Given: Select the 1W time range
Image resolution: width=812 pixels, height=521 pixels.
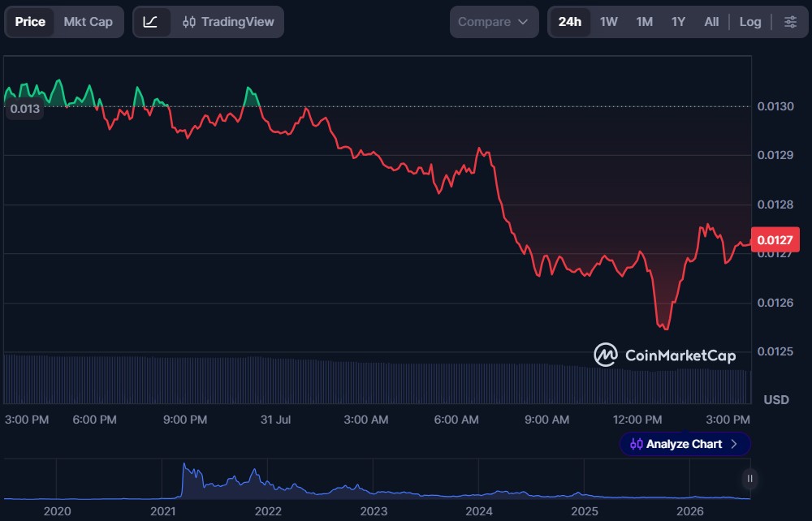Looking at the screenshot, I should pos(608,22).
